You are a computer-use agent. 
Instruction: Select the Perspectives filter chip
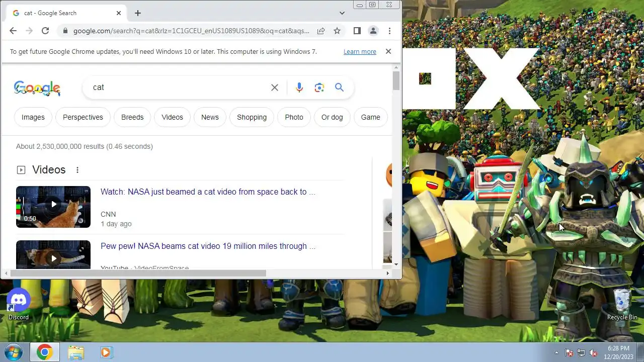tap(83, 117)
